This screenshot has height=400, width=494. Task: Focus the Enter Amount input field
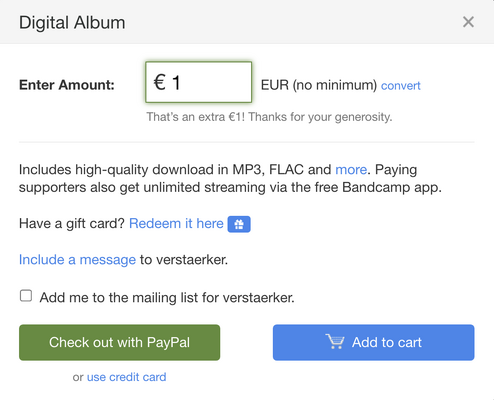pos(199,82)
